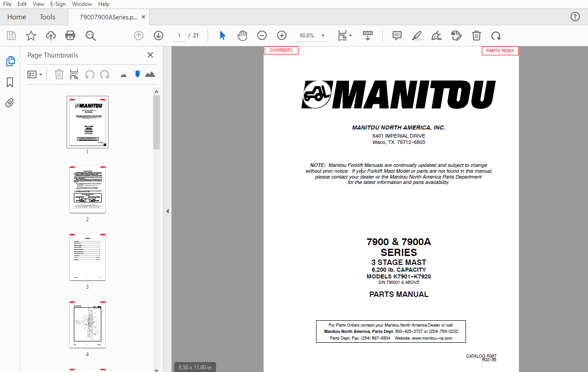588x372 pixels.
Task: Open the Bookmarks sidebar panel icon
Action: click(x=10, y=82)
